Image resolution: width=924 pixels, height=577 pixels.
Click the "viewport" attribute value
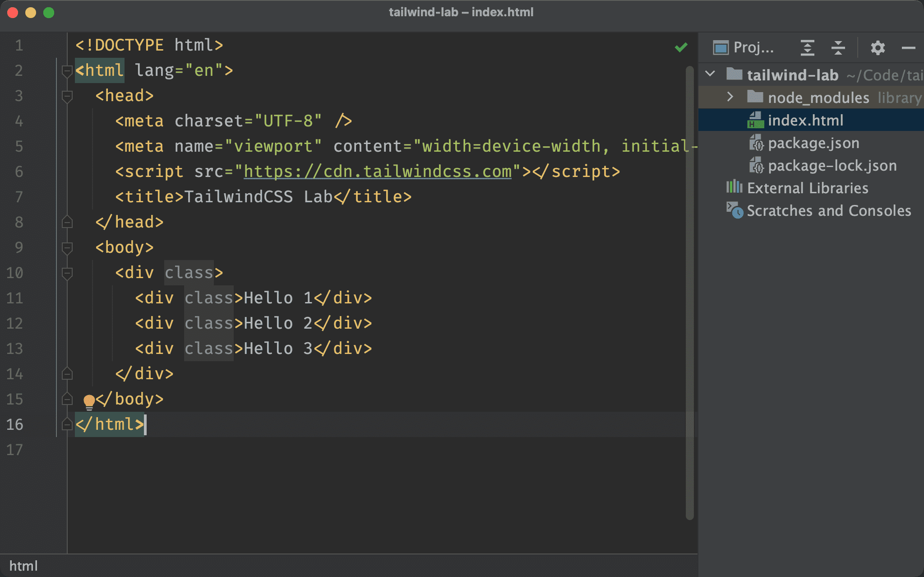(273, 146)
